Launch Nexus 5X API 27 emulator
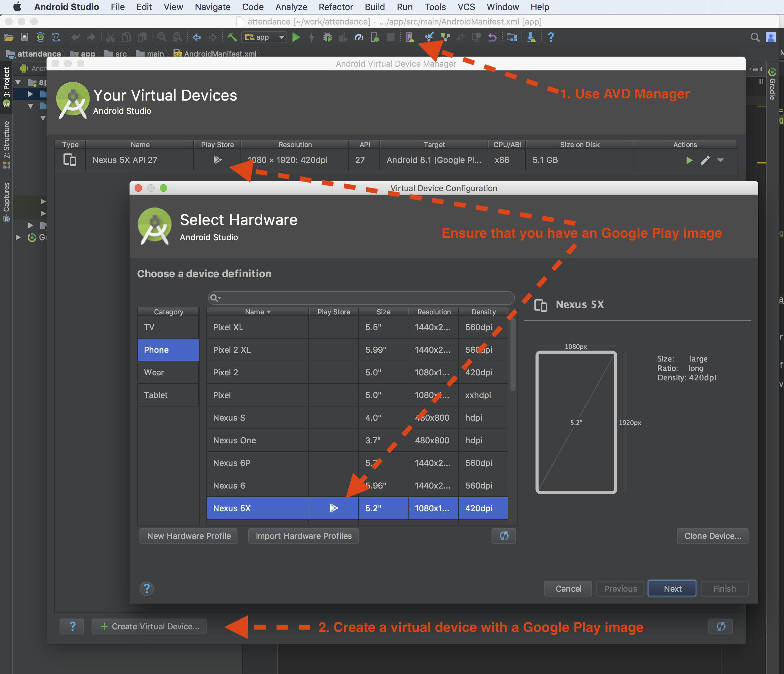Screen dimensions: 784x674 click(689, 160)
